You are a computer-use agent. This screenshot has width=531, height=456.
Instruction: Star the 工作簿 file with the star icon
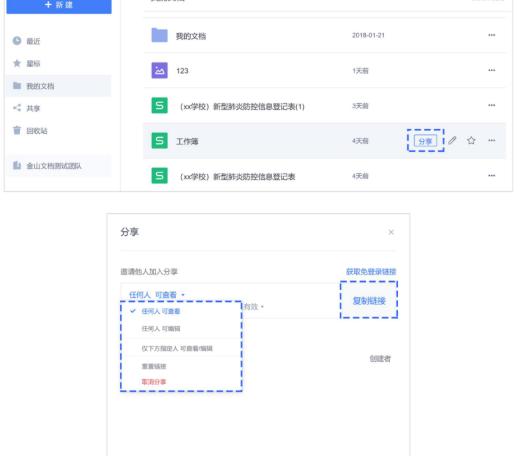pos(471,140)
